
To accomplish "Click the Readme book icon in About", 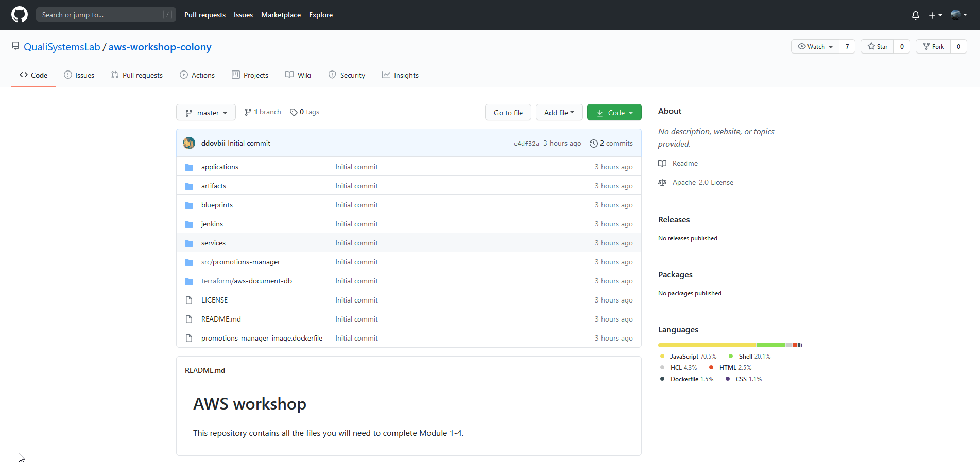I will click(x=662, y=164).
